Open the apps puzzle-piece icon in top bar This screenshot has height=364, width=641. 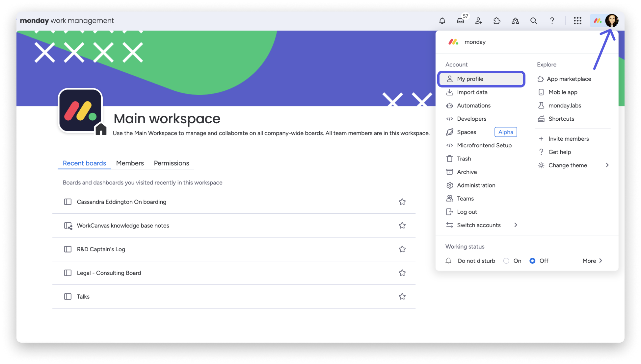tap(497, 21)
